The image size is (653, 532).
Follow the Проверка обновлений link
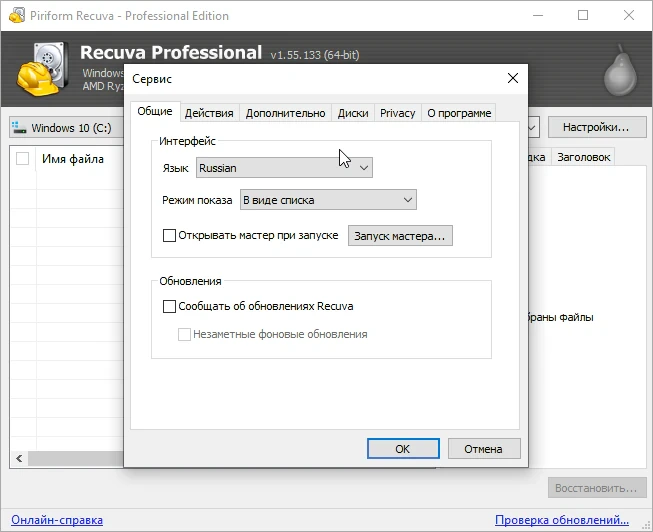coord(562,520)
